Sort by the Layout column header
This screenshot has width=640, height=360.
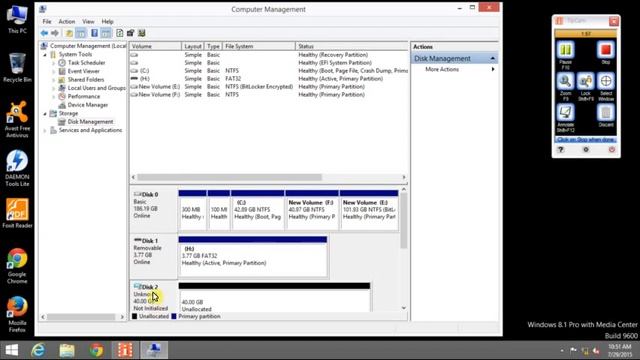click(193, 46)
